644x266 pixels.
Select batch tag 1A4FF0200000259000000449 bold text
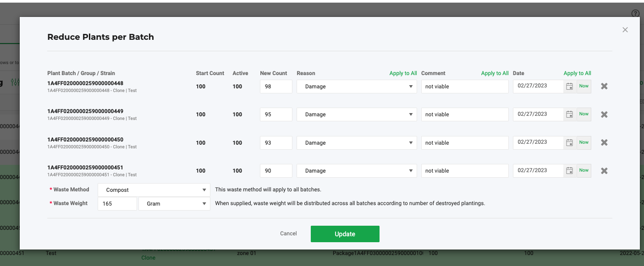85,111
